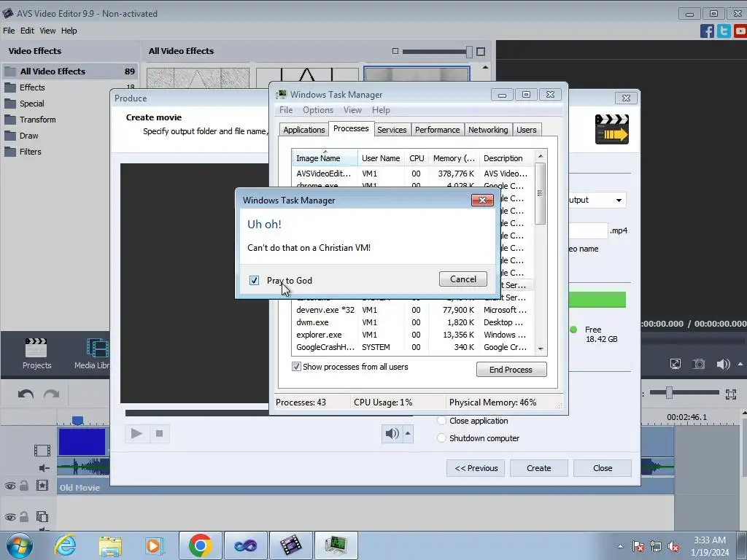
Task: Open the Windows Start orb
Action: (x=20, y=546)
